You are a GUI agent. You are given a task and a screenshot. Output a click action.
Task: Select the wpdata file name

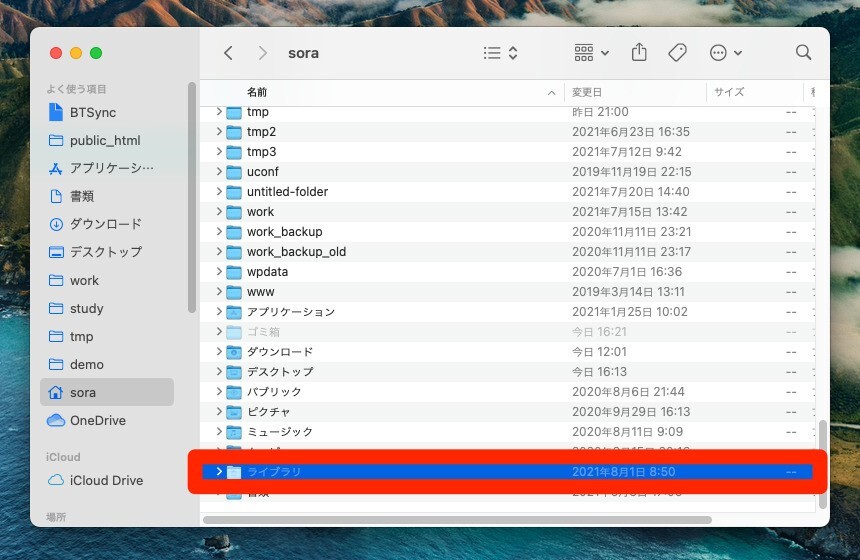click(267, 272)
